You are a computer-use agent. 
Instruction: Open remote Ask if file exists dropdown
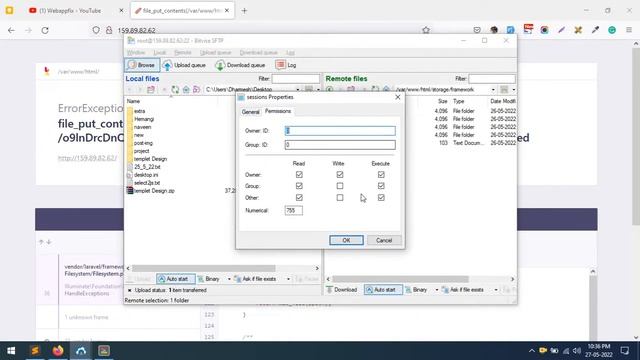(x=496, y=289)
